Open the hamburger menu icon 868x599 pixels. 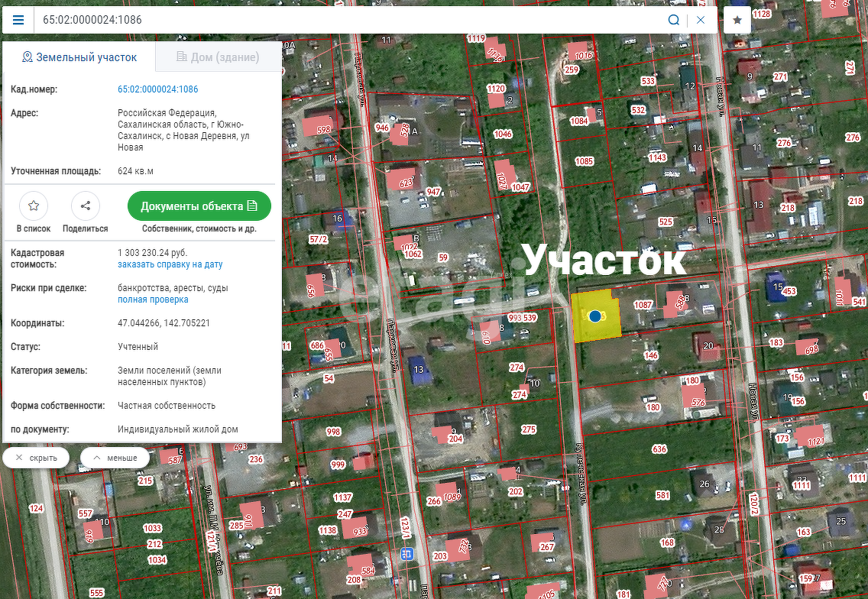click(18, 20)
